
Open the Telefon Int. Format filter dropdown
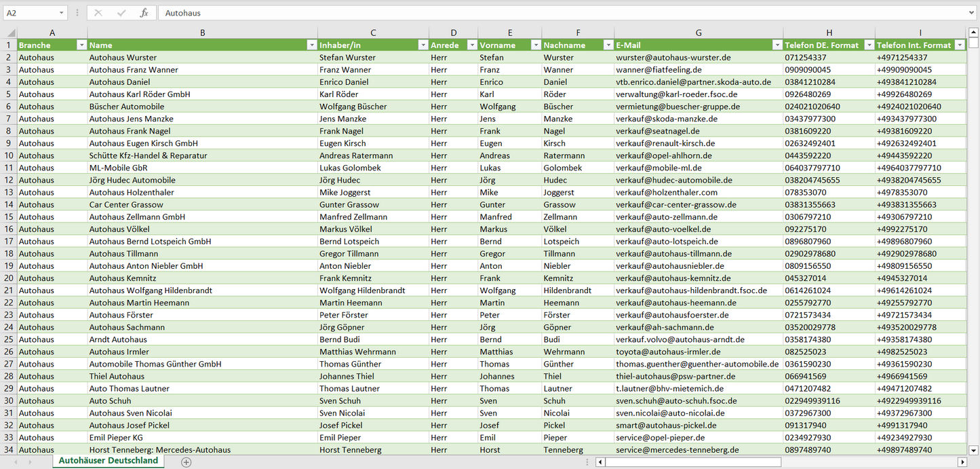960,45
